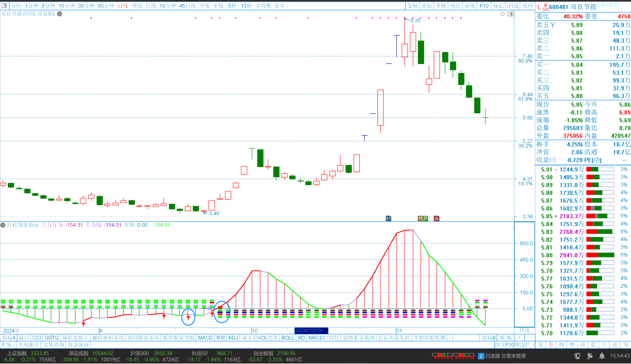Image resolution: width=631 pixels, height=364 pixels.
Task: Click the notification bell in the status bar
Action: tap(602, 356)
